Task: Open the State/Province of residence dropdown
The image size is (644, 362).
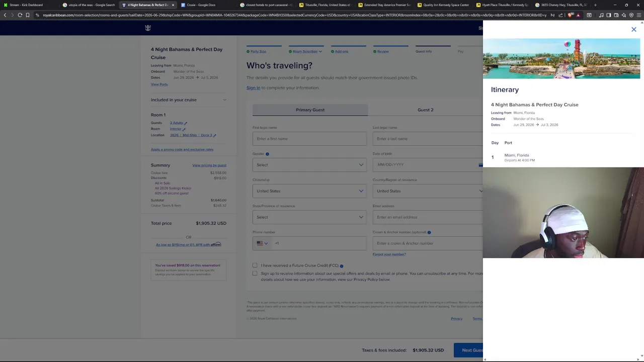Action: click(x=309, y=217)
